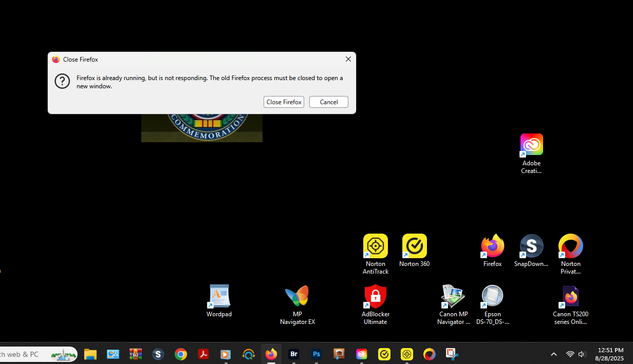The height and width of the screenshot is (364, 633).
Task: Click the taskbar web & PC search box
Action: (39, 354)
